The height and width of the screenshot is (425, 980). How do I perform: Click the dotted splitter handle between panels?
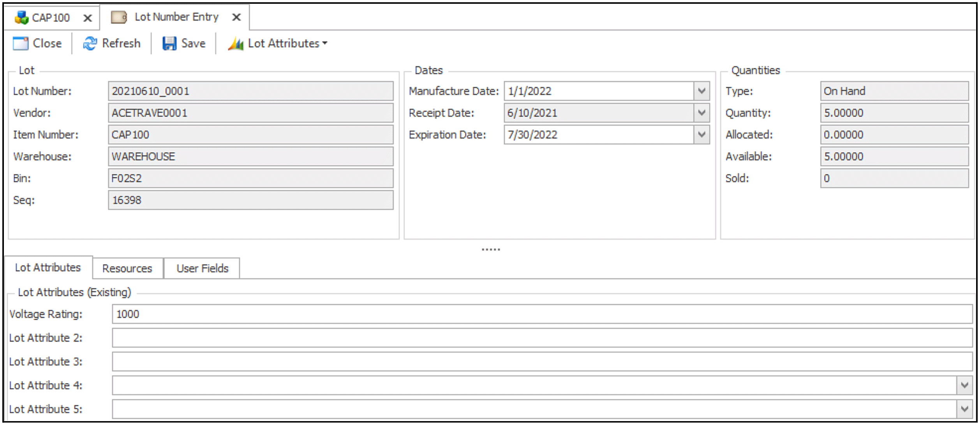pos(491,249)
